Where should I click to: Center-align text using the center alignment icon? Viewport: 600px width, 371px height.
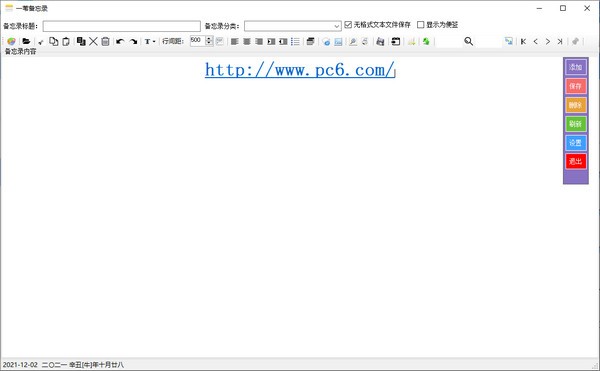[247, 41]
